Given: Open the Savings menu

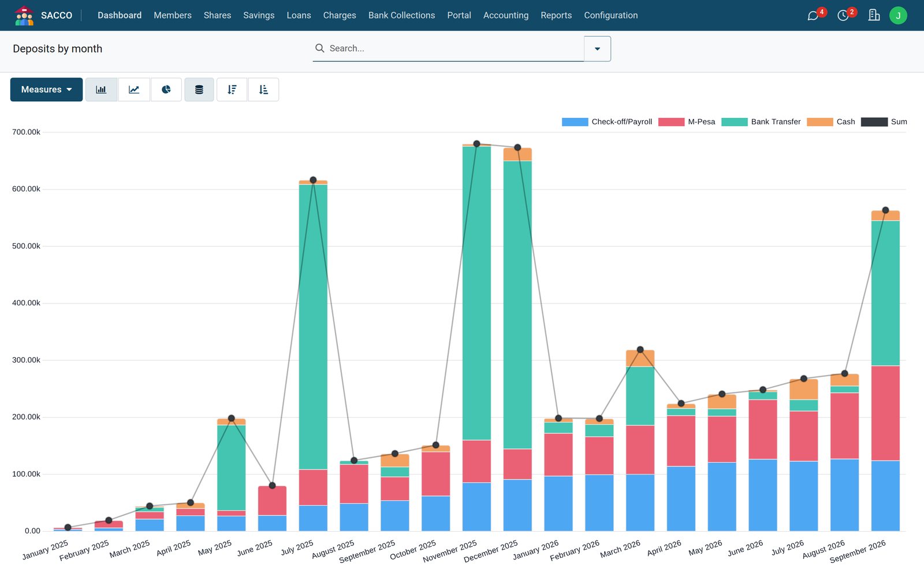Looking at the screenshot, I should tap(259, 16).
